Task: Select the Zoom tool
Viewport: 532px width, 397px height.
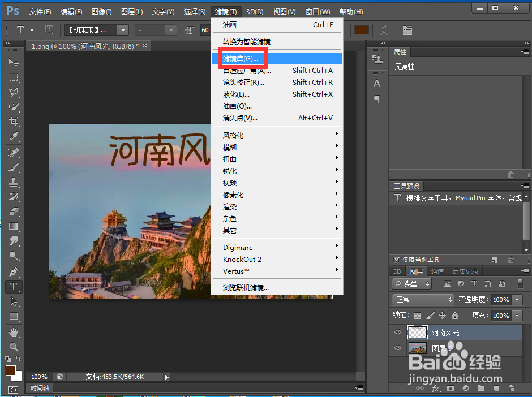Action: pyautogui.click(x=14, y=347)
